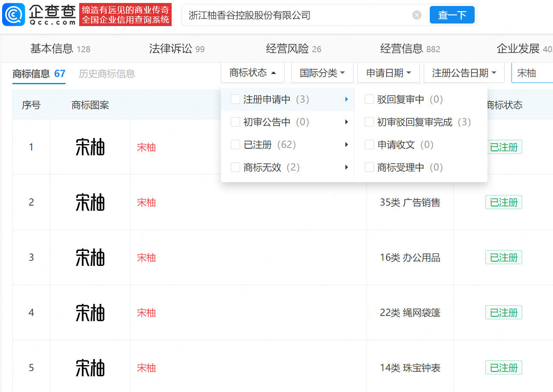This screenshot has height=392, width=553.
Task: Expand submenu arrow beside 已注册 (62)
Action: (x=346, y=145)
